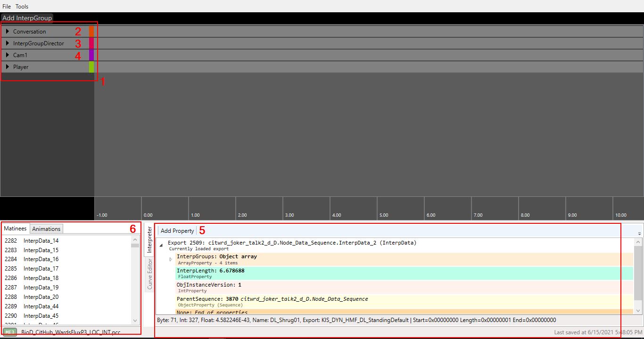Click the Player green color swatch
The height and width of the screenshot is (339, 644).
[91, 67]
